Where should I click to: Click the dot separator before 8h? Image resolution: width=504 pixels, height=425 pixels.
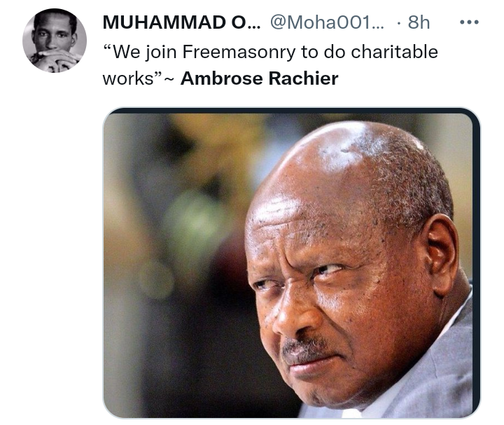399,23
